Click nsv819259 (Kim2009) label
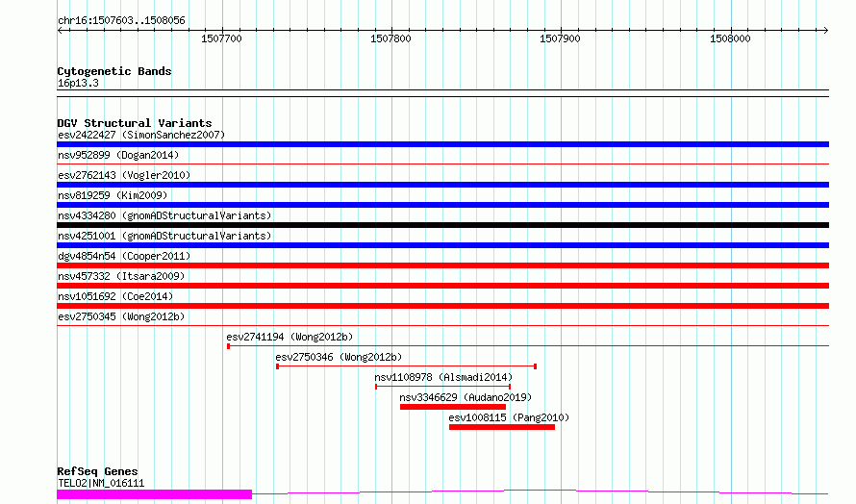The image size is (856, 504). 113,195
